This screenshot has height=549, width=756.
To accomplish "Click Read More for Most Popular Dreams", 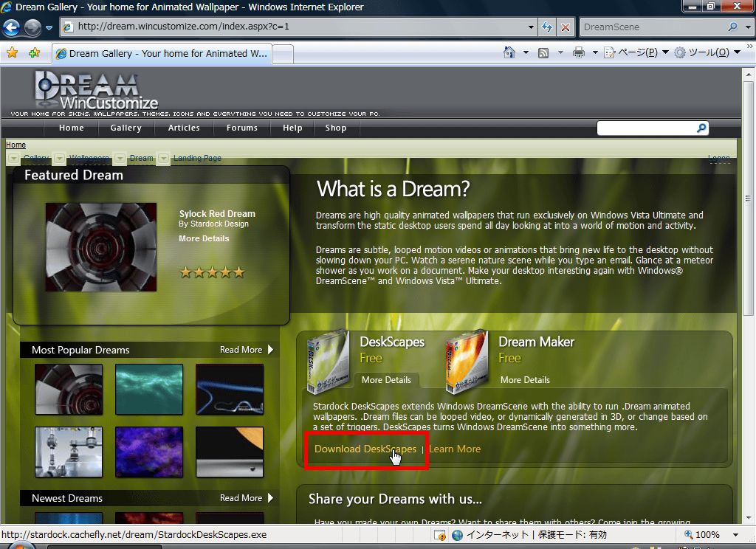I will 247,350.
